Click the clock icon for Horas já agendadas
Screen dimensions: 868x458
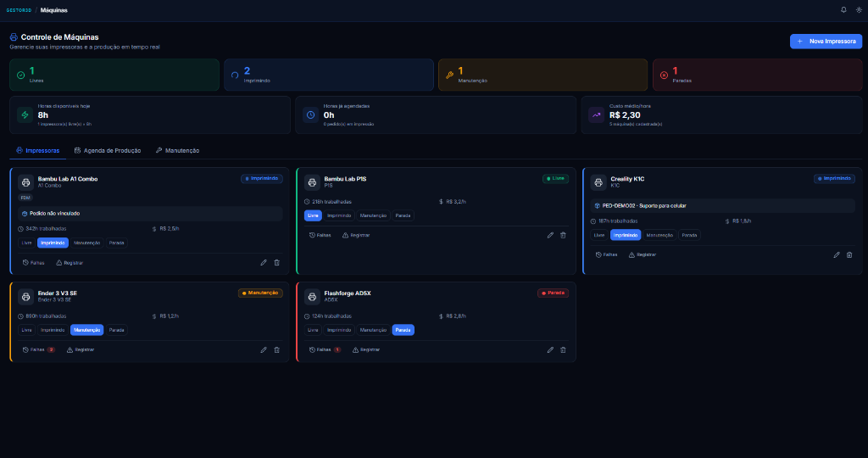pos(310,115)
